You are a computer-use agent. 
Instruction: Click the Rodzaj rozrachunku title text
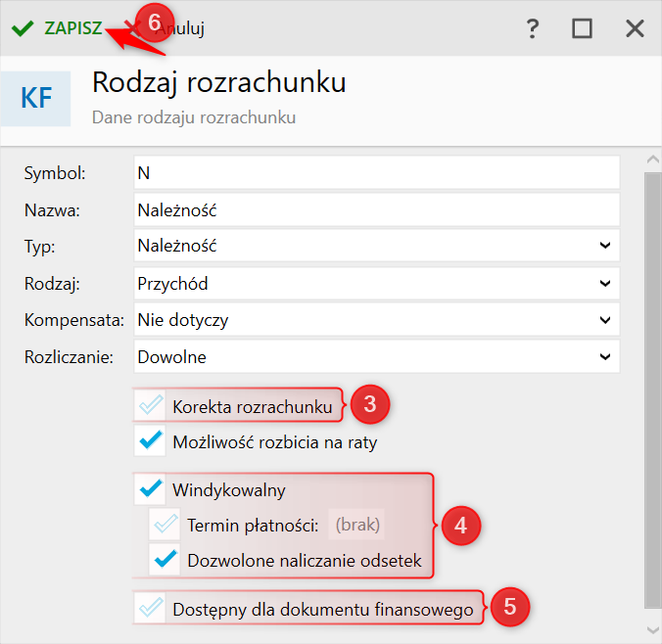click(x=219, y=82)
